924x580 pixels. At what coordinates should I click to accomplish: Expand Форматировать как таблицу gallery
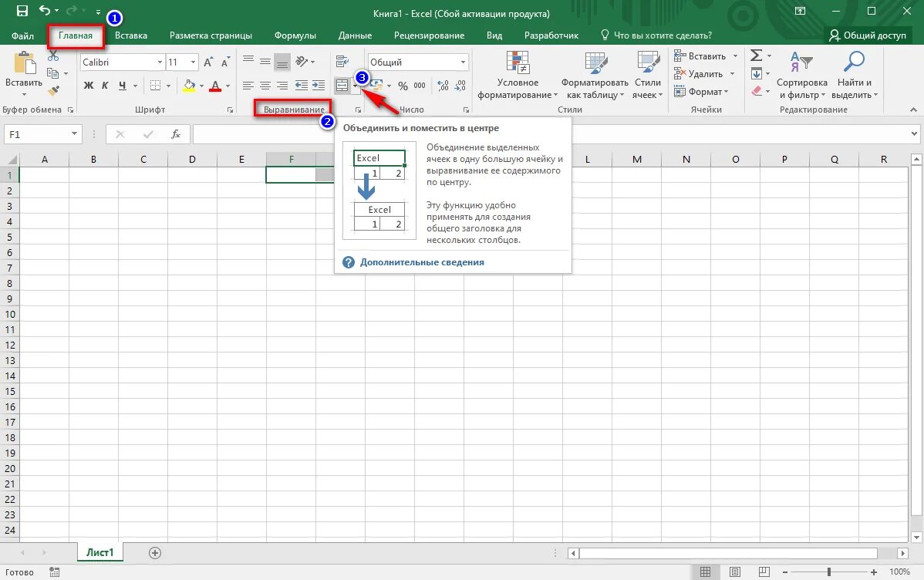pos(595,75)
